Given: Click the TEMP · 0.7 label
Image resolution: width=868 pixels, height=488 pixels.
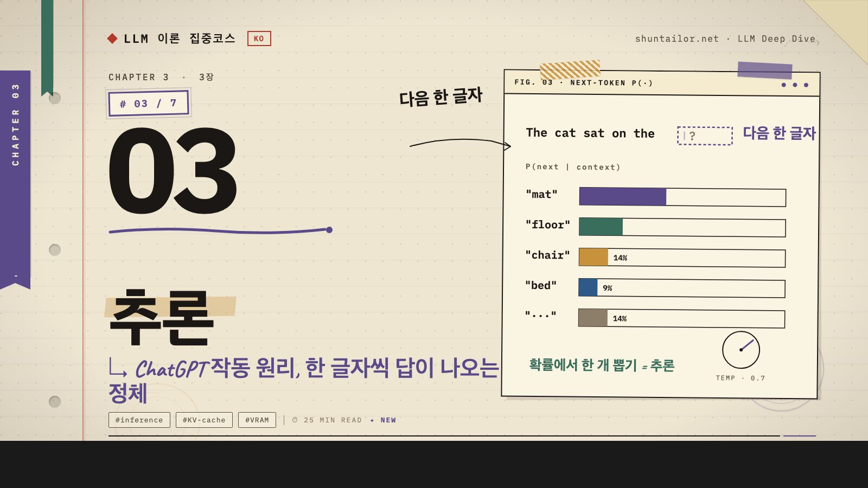Looking at the screenshot, I should tap(741, 378).
